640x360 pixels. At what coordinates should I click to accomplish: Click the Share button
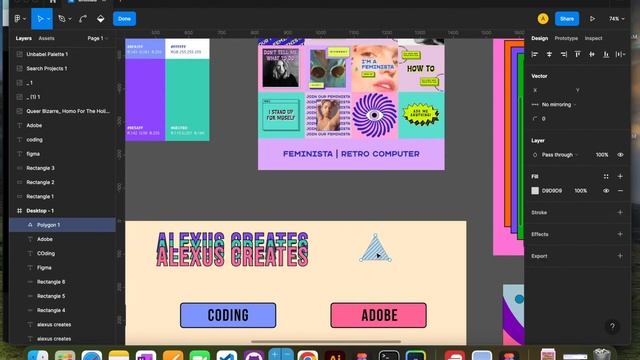click(x=567, y=19)
